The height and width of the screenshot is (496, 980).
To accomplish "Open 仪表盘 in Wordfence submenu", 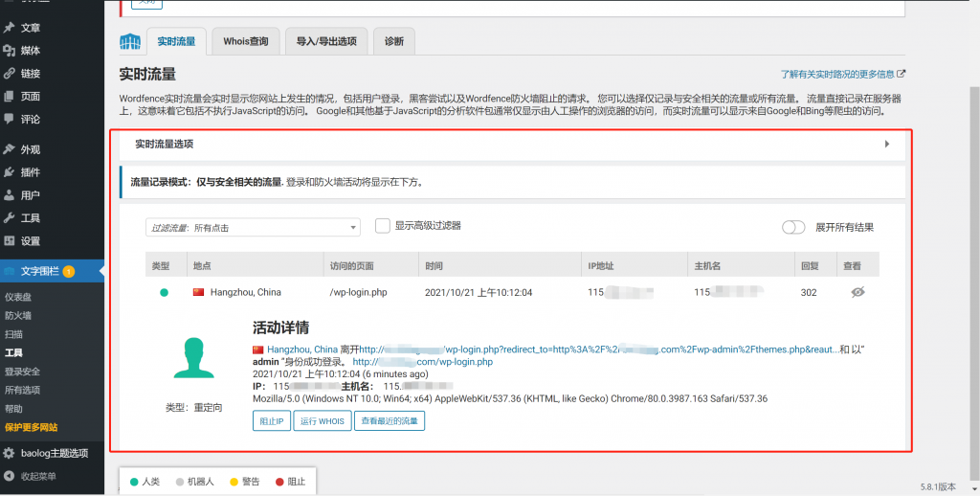I will [18, 297].
